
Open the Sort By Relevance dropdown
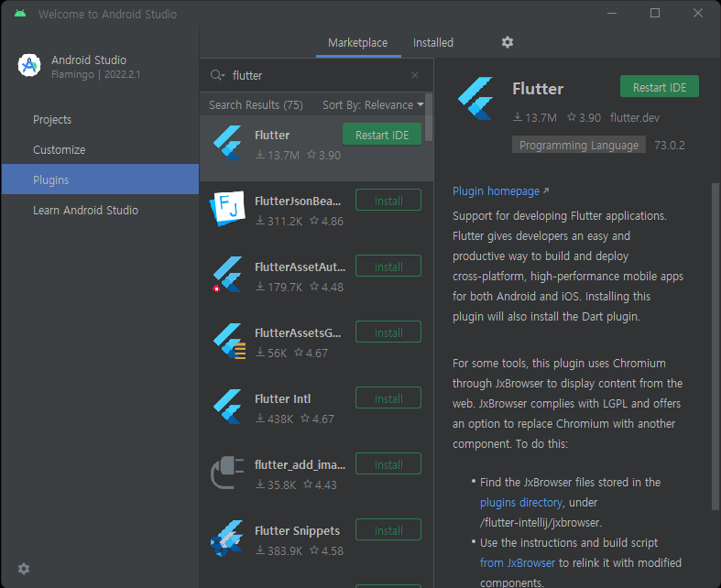373,104
